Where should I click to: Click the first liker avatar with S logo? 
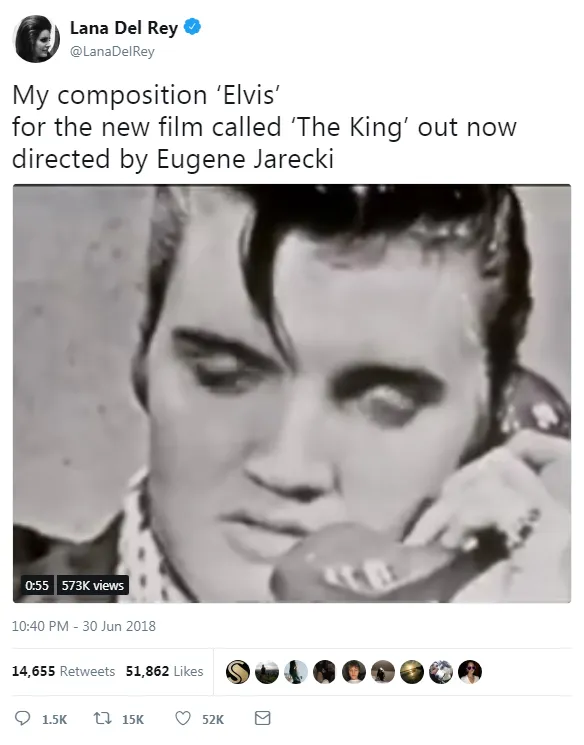pos(238,672)
